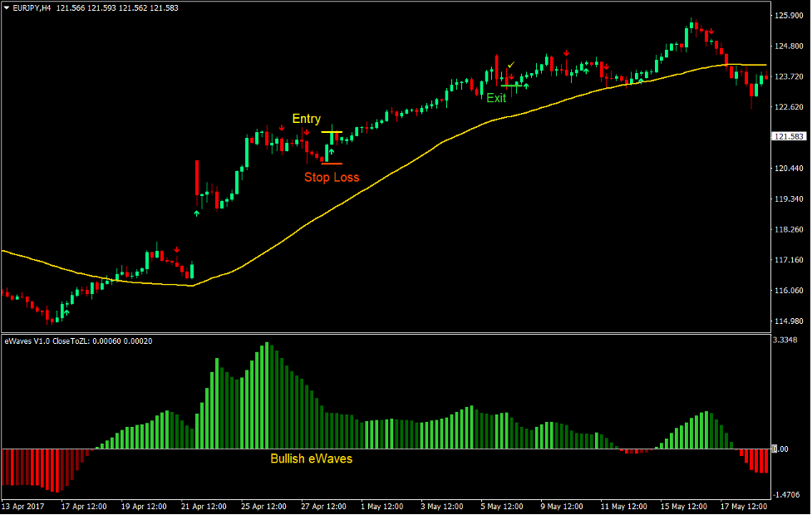Toggle the Stop Loss level line
The height and width of the screenshot is (515, 812).
332,164
